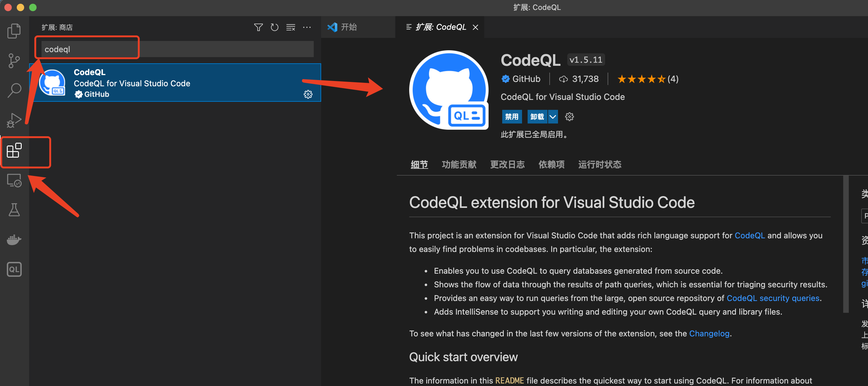Click the extension details vertical scrollbar
Image resolution: width=868 pixels, height=386 pixels.
pyautogui.click(x=845, y=244)
